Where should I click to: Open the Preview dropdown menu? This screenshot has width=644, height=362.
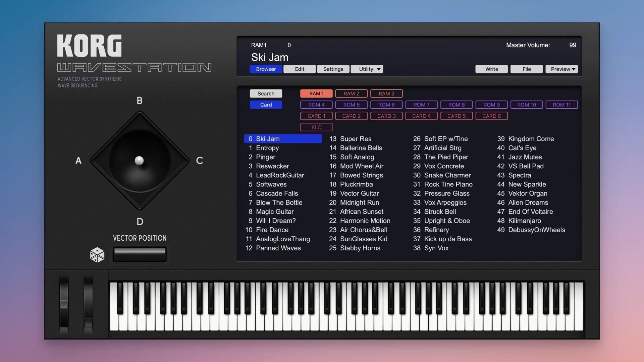(x=562, y=69)
